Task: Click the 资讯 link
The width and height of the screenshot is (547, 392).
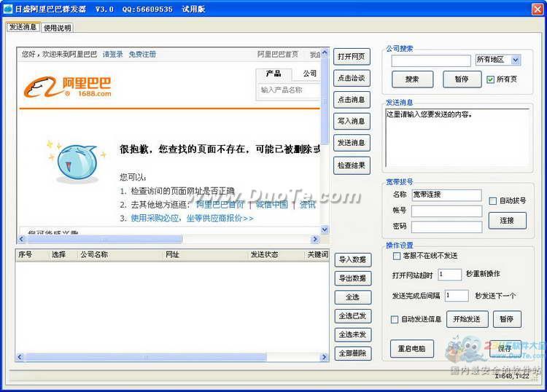Action: coord(307,205)
